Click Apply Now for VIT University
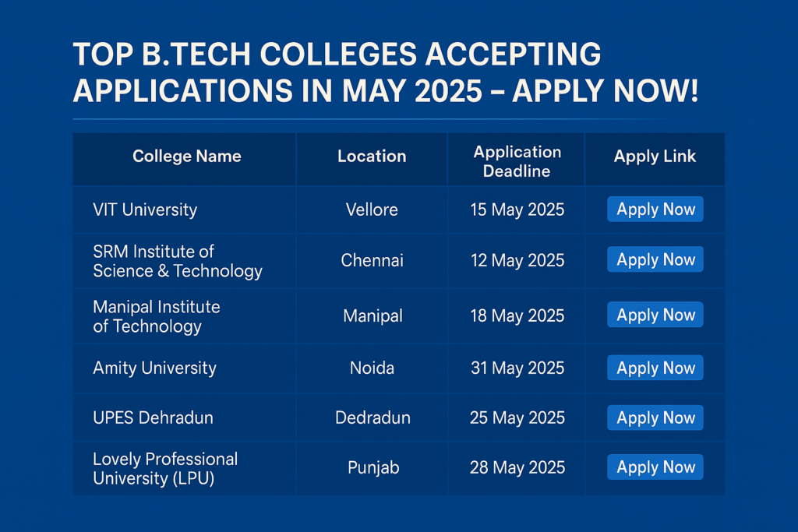798x532 pixels. 655,209
